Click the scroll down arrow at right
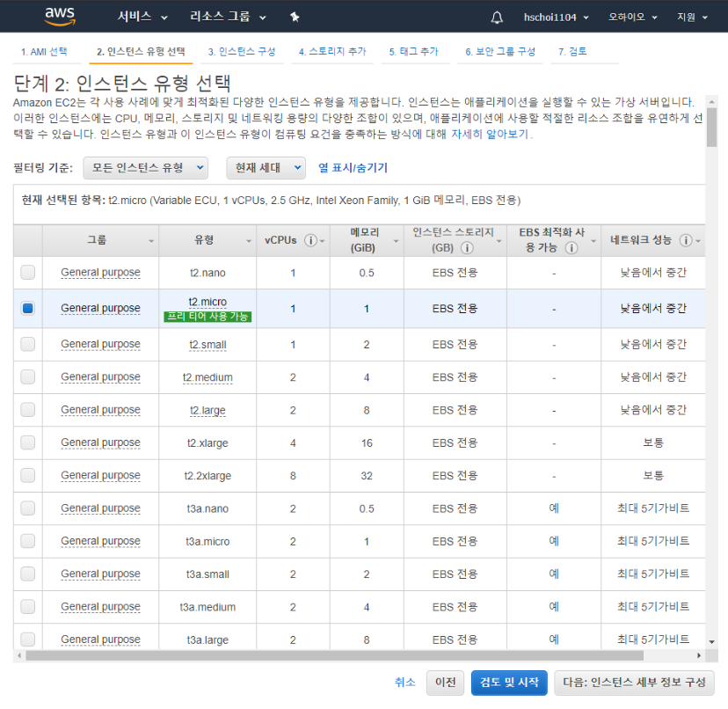The image size is (728, 709). click(x=712, y=642)
